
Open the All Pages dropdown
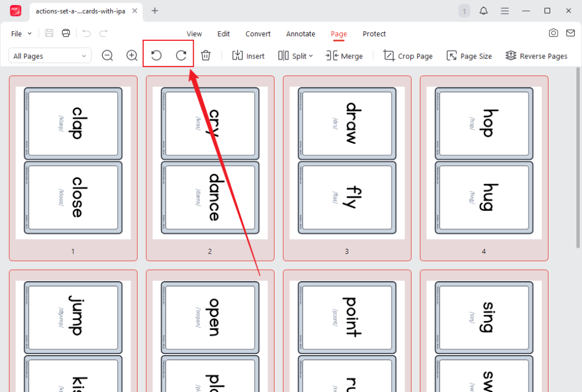(x=50, y=56)
